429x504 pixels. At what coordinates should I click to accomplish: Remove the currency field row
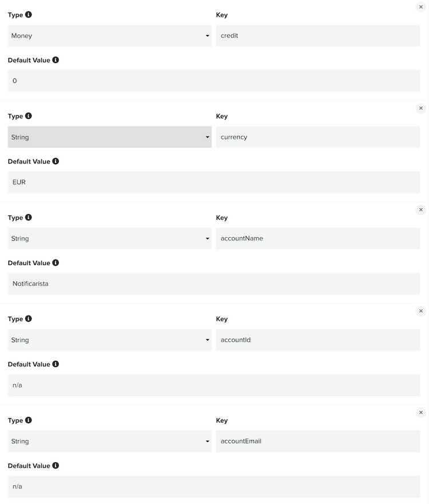coord(421,108)
